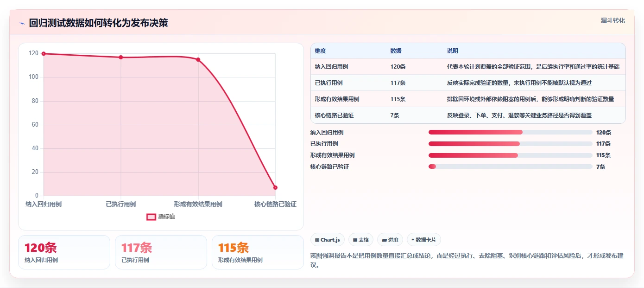
Task: Click the 核心链路已验证 progress row label
Action: 330,166
